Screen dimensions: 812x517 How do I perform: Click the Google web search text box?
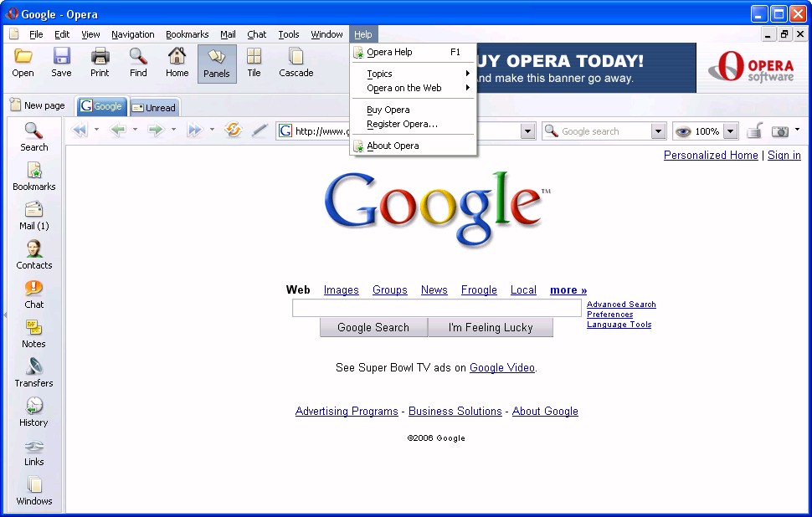(436, 308)
